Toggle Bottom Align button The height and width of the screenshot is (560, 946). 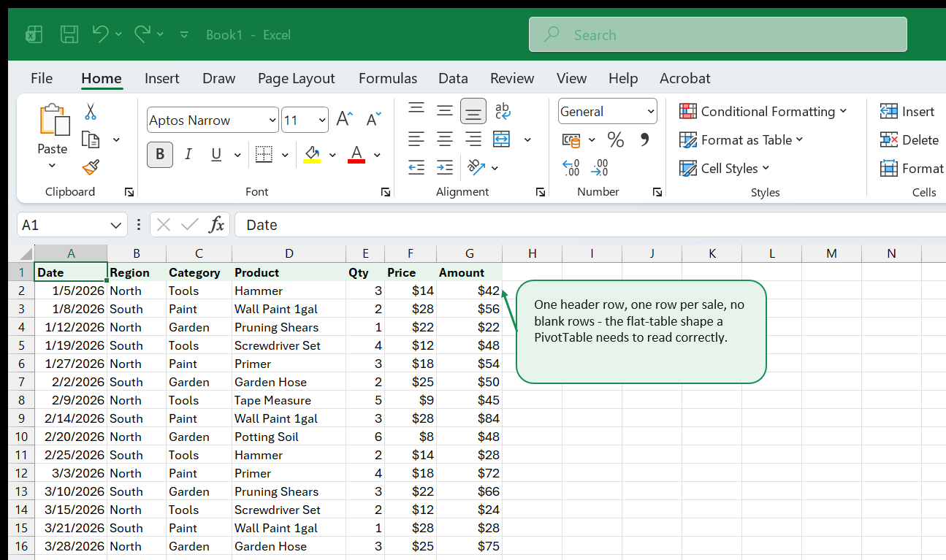473,111
